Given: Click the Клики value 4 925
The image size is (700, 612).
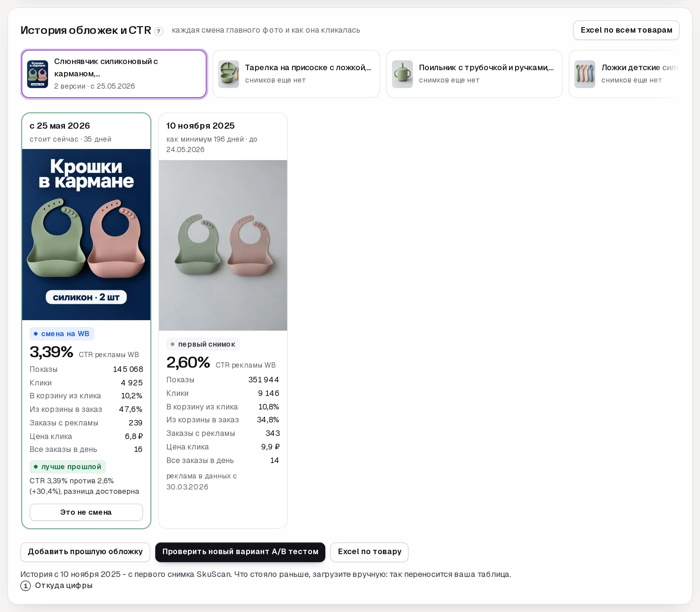Looking at the screenshot, I should (132, 383).
